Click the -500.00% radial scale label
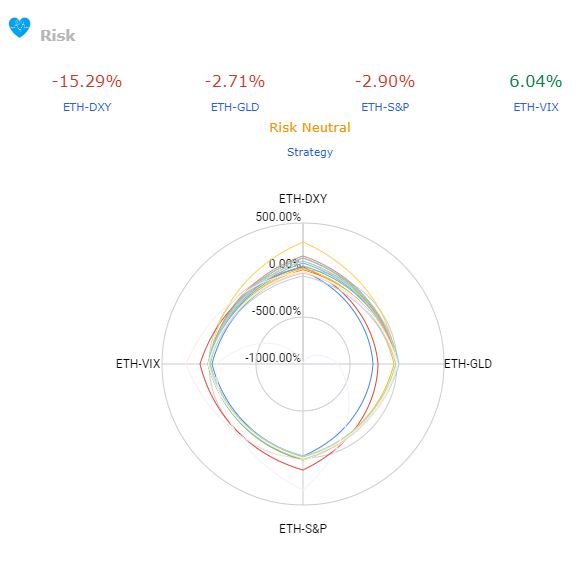Image resolution: width=579 pixels, height=570 pixels. 276,311
